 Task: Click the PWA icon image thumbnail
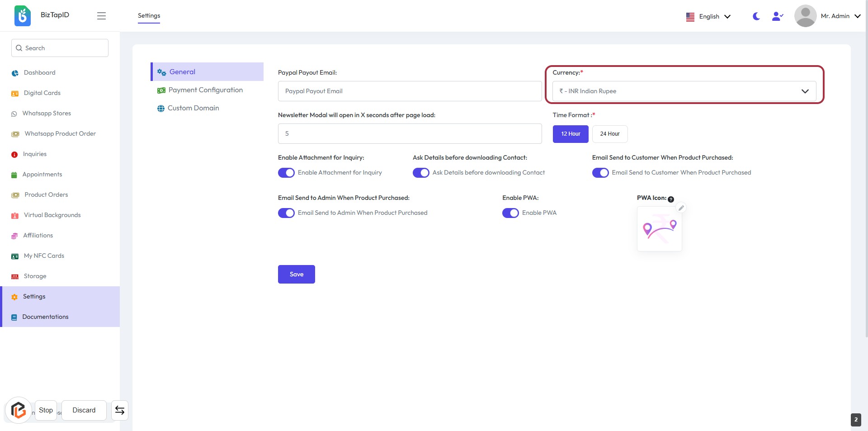pyautogui.click(x=659, y=229)
